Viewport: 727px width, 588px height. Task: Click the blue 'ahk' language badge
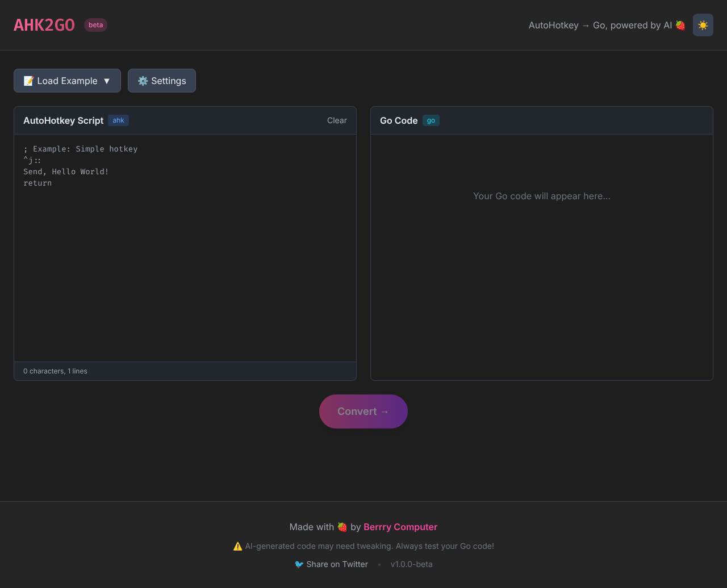118,120
